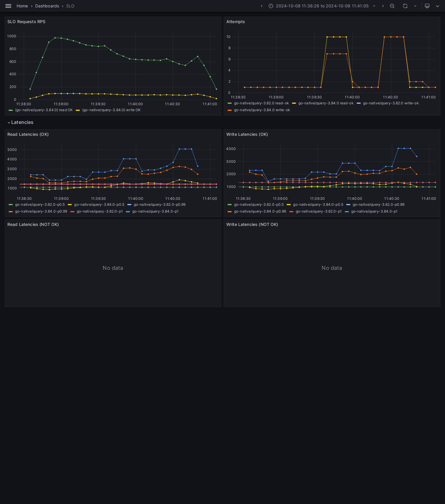Toggle query-3.62.0 write-ok in Attempts legend

(391, 103)
